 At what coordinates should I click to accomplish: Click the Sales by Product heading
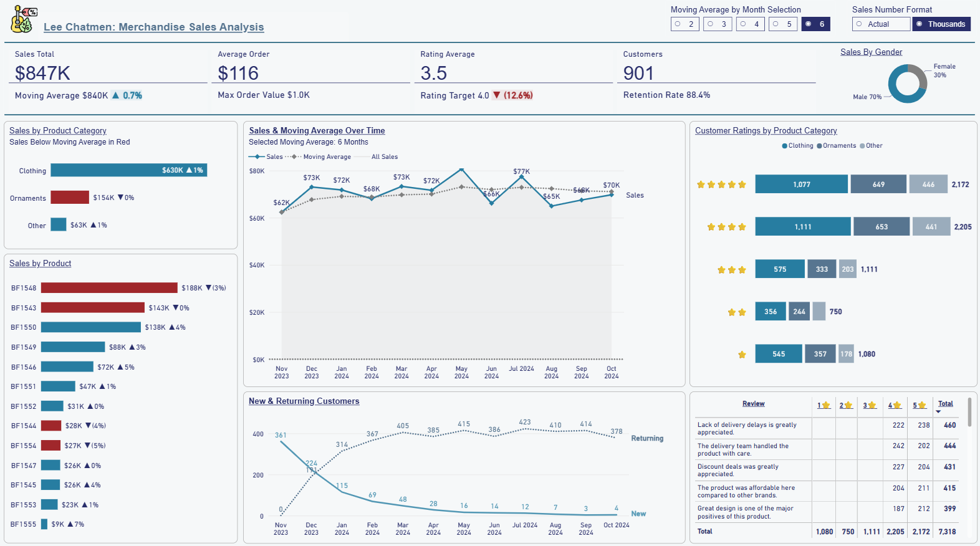41,264
